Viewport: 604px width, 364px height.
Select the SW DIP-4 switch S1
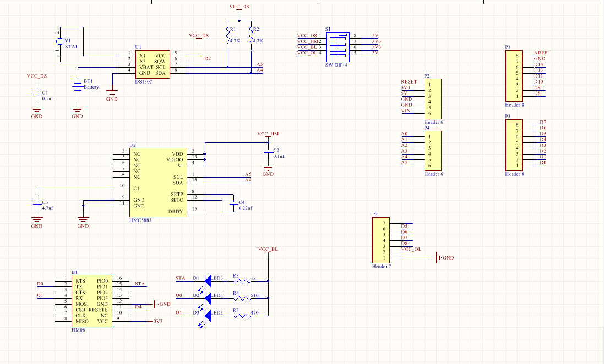[338, 47]
